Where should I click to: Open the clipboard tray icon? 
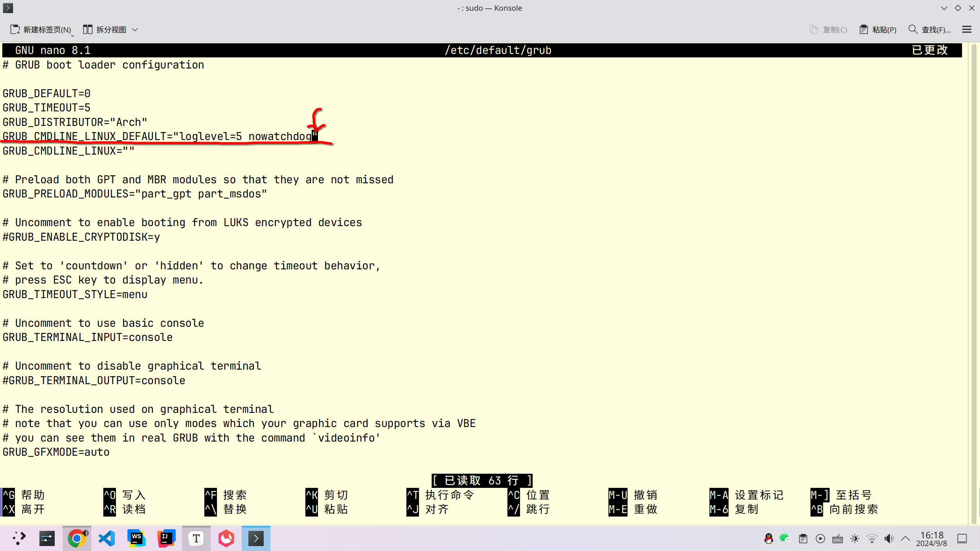pos(803,539)
